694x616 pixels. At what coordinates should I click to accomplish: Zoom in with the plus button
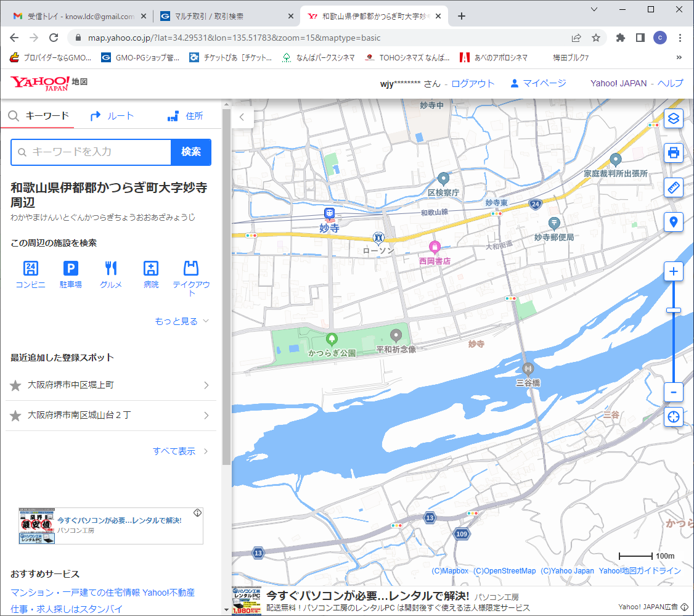[x=674, y=271]
